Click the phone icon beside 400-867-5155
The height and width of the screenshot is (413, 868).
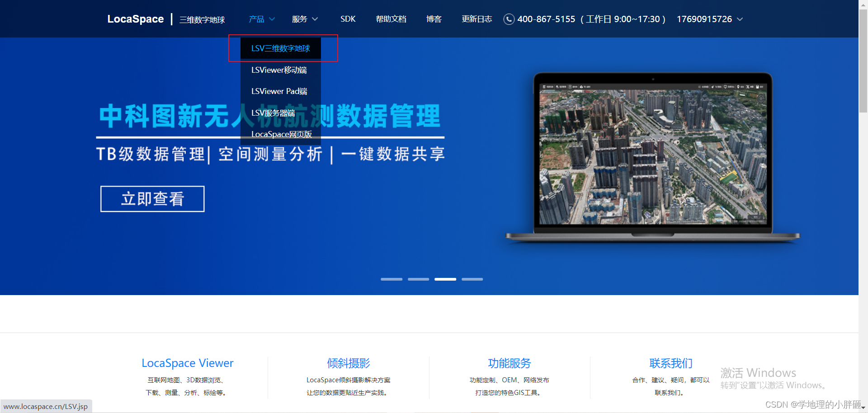[x=509, y=19]
